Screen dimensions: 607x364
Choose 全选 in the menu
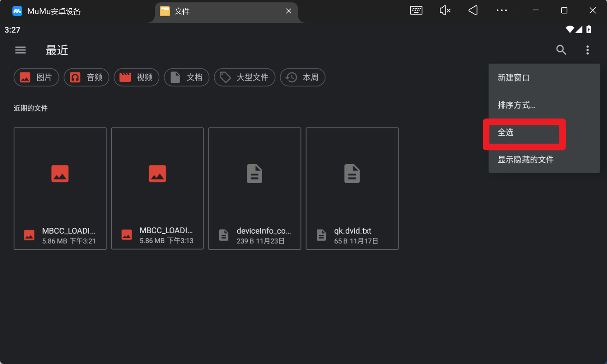pyautogui.click(x=506, y=132)
